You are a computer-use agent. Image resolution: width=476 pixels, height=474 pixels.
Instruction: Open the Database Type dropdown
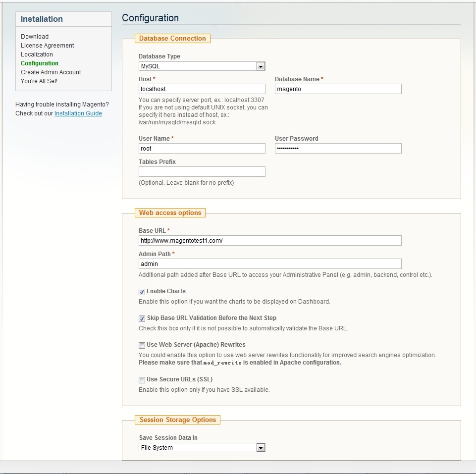coord(202,66)
